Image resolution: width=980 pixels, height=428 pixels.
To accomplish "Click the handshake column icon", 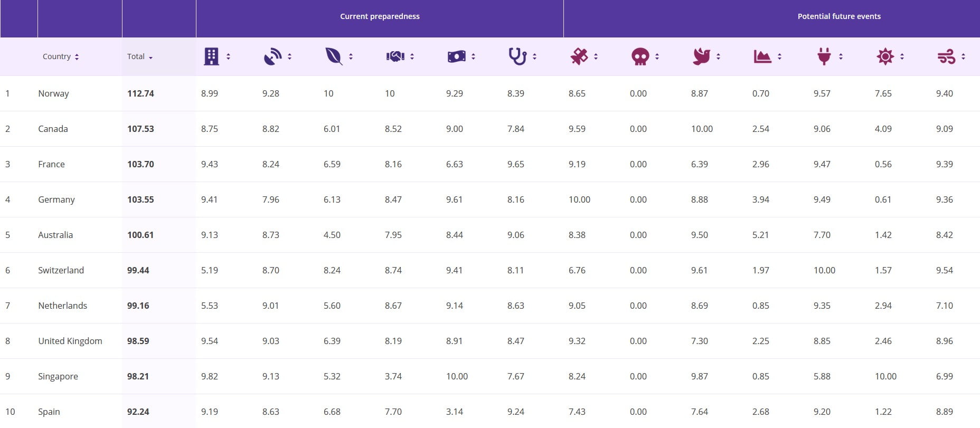I will (x=395, y=56).
